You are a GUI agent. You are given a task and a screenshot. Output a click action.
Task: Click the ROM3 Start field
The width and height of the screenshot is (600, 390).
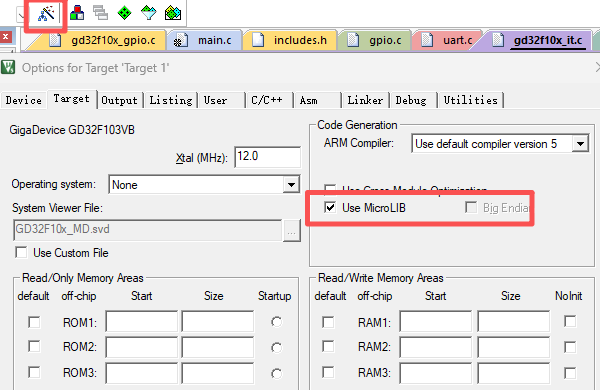coord(141,373)
